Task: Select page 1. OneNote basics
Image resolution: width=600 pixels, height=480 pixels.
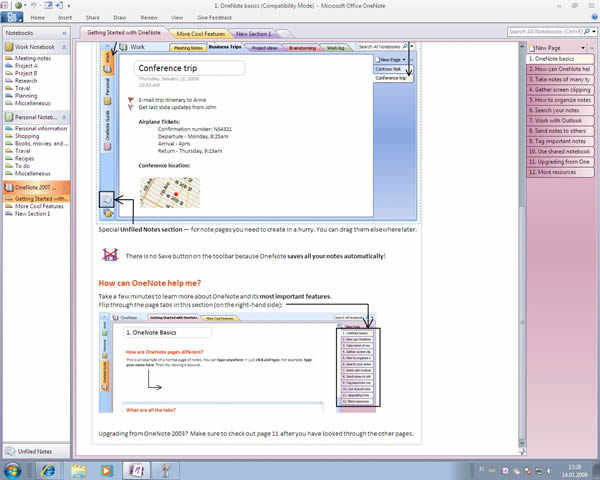Action: (x=560, y=59)
